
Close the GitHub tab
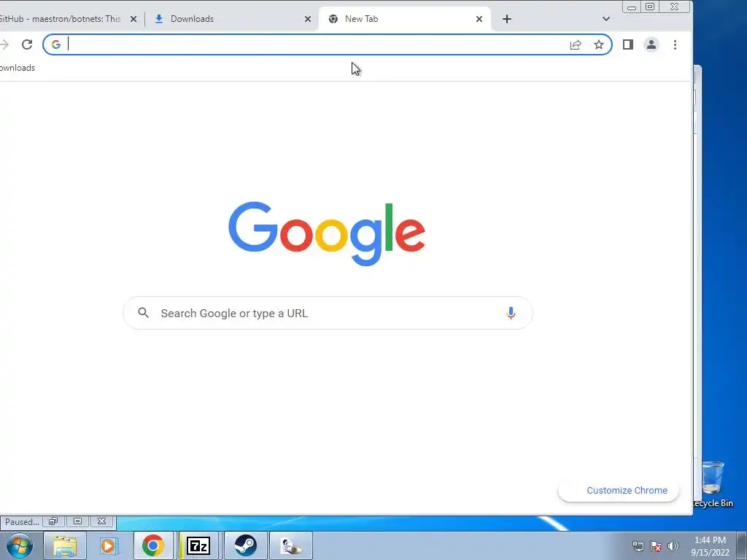134,19
